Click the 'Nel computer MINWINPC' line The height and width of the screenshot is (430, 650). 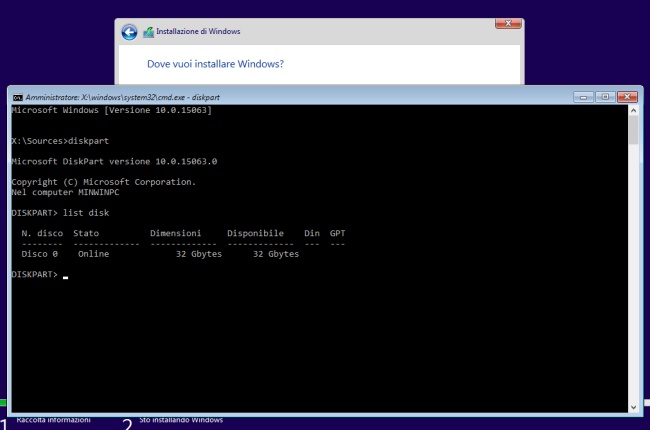point(65,192)
